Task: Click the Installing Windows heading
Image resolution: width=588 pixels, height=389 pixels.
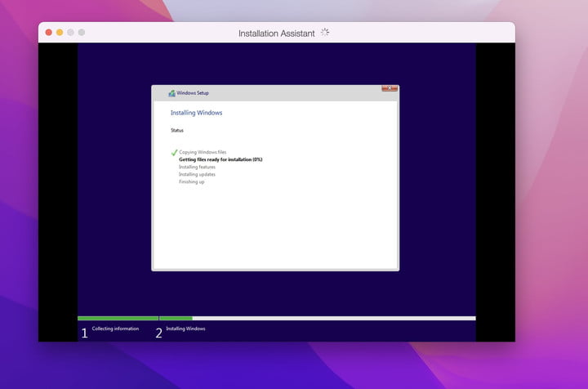Action: (x=196, y=113)
